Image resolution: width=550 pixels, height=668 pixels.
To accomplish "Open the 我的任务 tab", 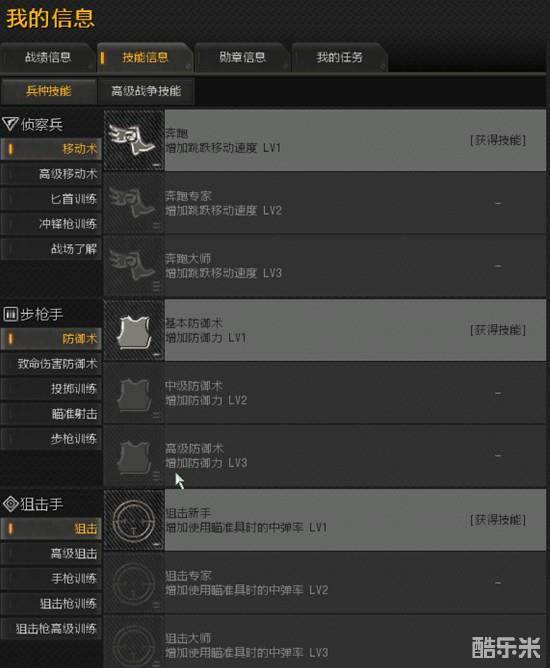I will pos(339,58).
